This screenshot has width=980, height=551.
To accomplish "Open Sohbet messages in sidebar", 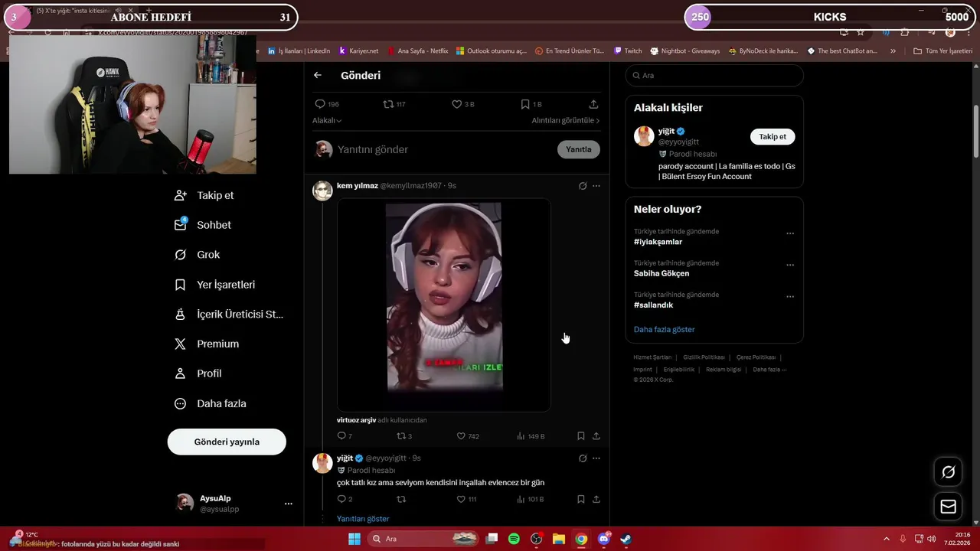I will [202, 225].
